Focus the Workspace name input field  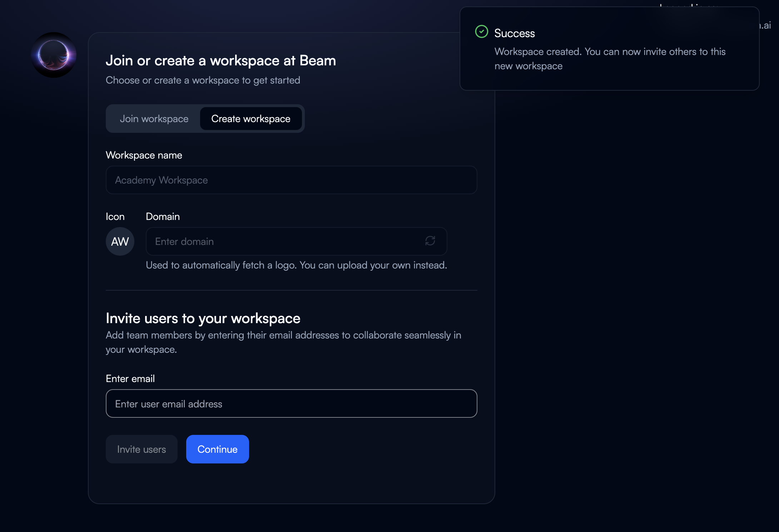[x=291, y=180]
